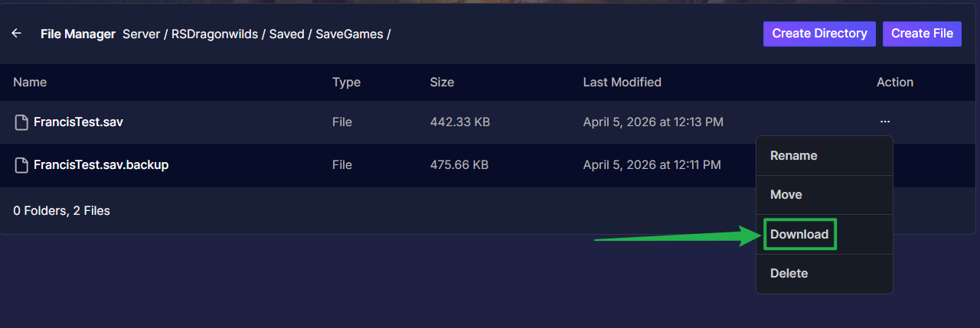Choose Rename from the context menu
Screen dimensions: 980x328
pos(793,156)
